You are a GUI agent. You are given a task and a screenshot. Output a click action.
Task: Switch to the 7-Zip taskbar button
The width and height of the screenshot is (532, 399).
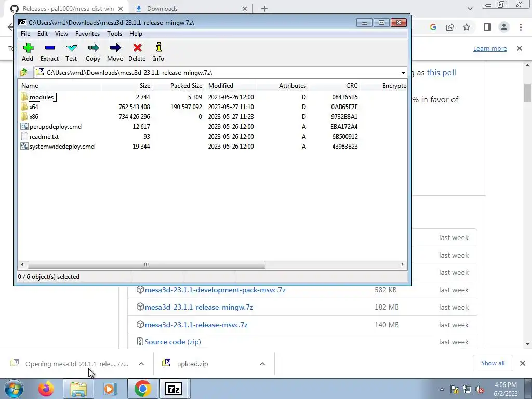174,389
